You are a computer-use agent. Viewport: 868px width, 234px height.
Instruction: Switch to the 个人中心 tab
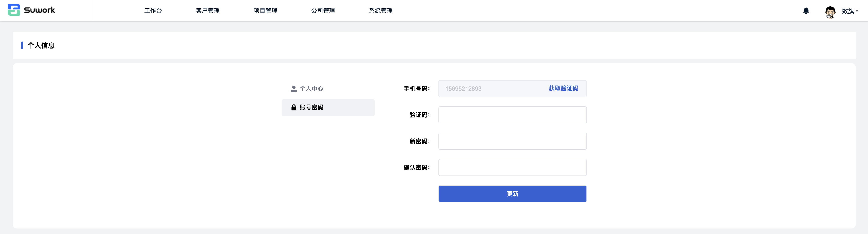(328, 89)
